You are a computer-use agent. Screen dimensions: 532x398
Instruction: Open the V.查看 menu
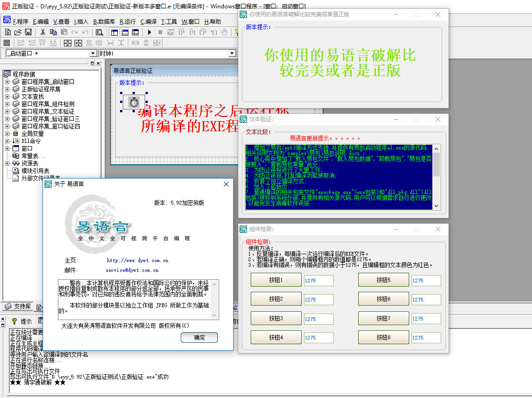coord(62,22)
